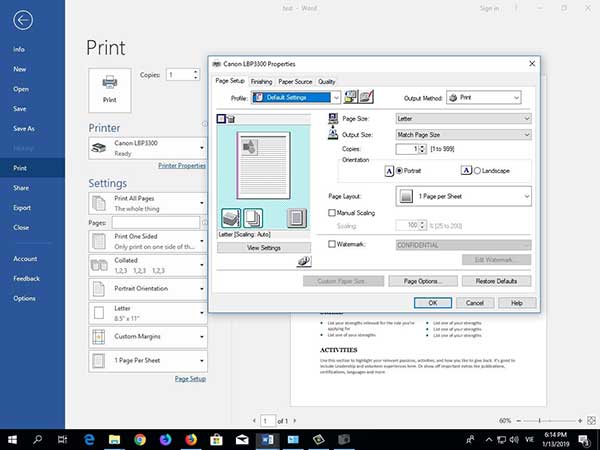The height and width of the screenshot is (450, 600).
Task: Click View Settings button
Action: click(x=264, y=248)
